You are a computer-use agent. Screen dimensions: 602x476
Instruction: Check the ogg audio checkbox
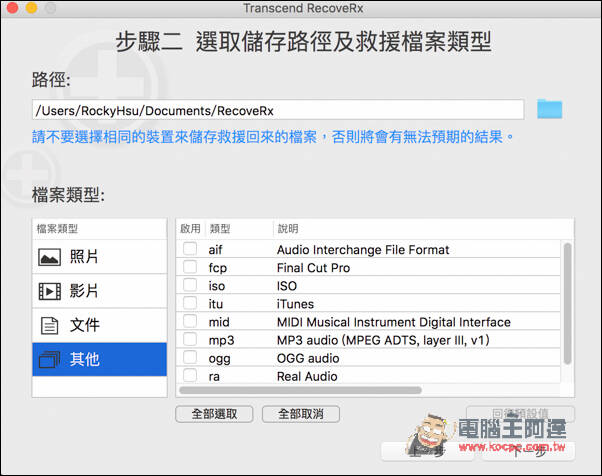click(x=190, y=357)
